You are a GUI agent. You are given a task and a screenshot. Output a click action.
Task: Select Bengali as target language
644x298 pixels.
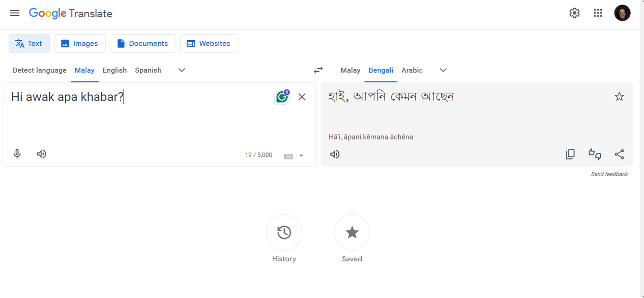coord(380,70)
